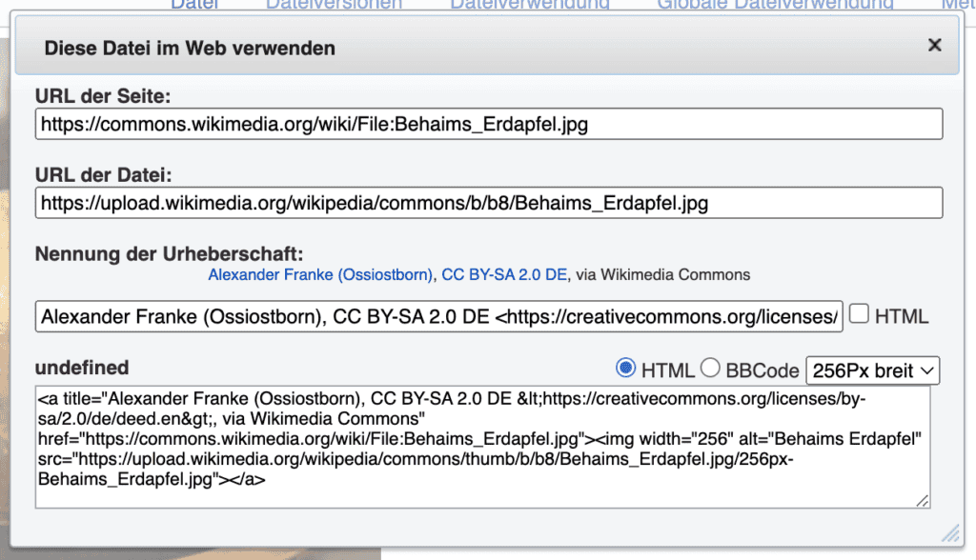
Task: Close the "Diese Datei im Web verwenden" dialog
Action: (934, 45)
